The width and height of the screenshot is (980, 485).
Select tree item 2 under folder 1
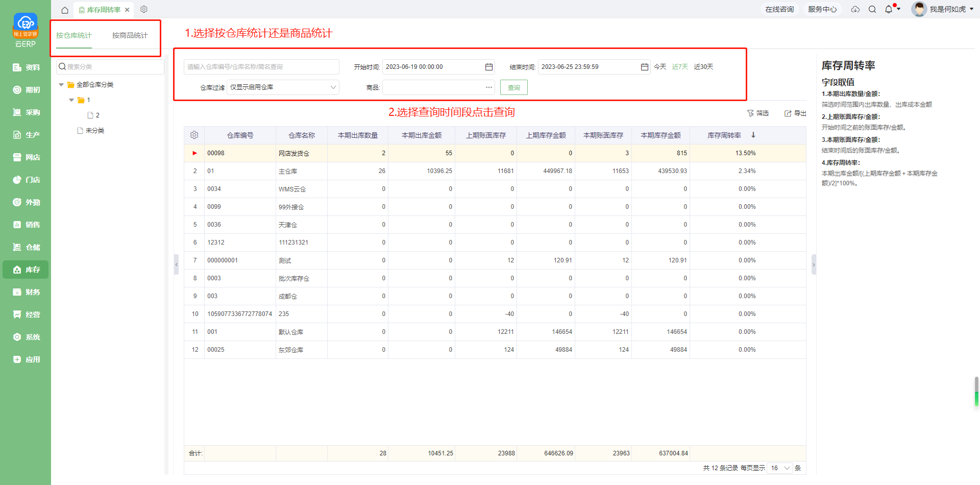[x=93, y=115]
